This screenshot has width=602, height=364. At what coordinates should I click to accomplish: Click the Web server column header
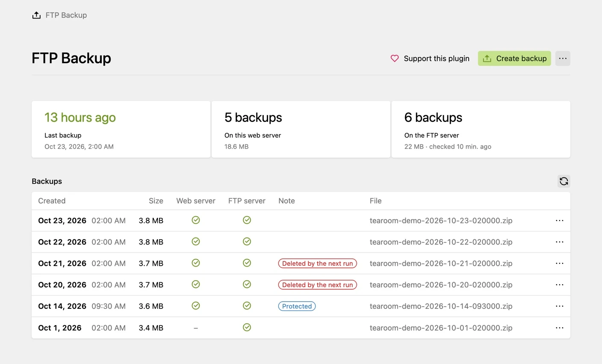click(x=196, y=201)
